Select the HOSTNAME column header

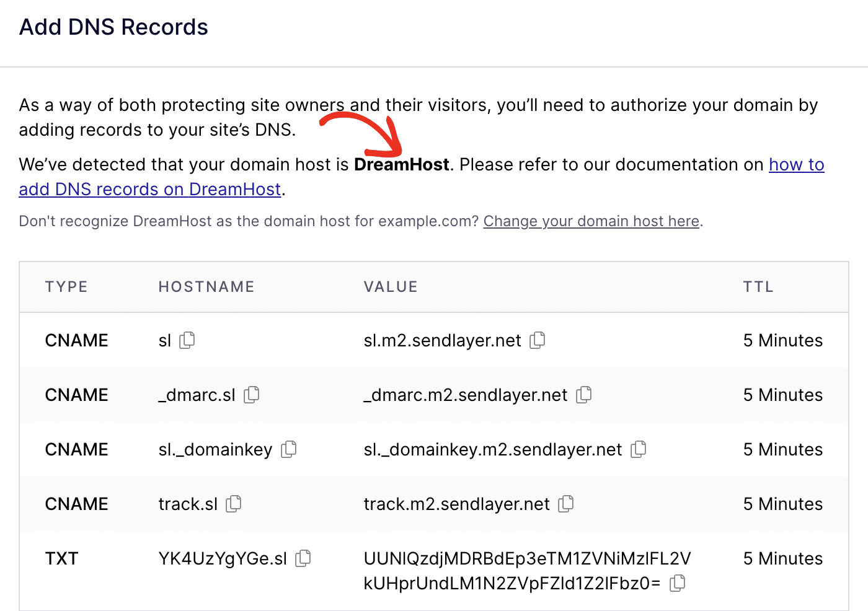(x=206, y=286)
